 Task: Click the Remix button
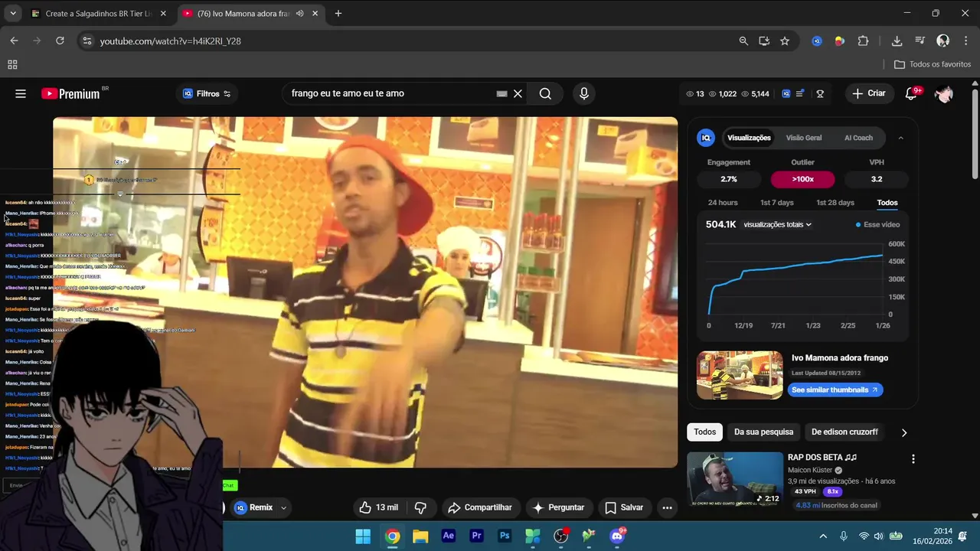coord(253,507)
